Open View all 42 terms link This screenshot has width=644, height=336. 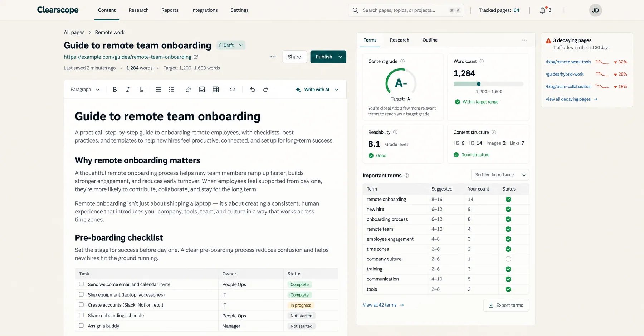(x=383, y=305)
